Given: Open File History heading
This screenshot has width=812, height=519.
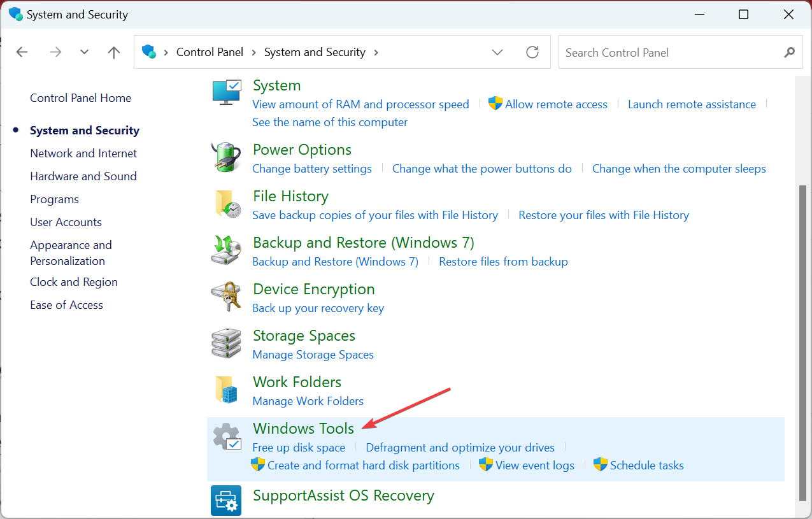Looking at the screenshot, I should pyautogui.click(x=290, y=196).
